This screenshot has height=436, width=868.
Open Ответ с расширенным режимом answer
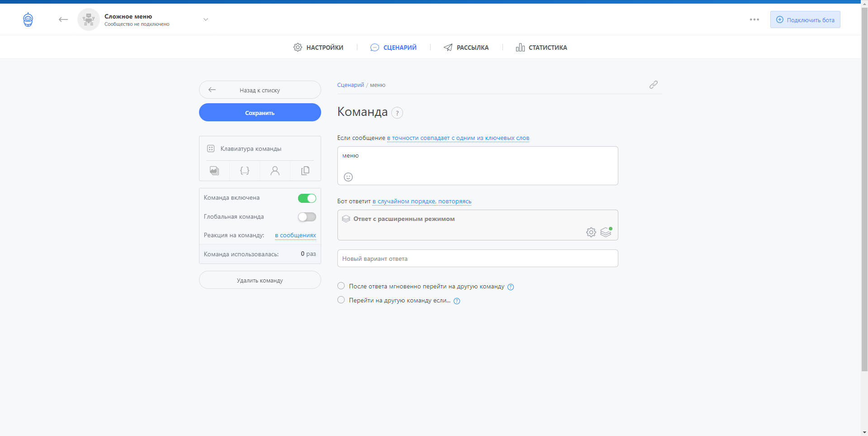478,225
